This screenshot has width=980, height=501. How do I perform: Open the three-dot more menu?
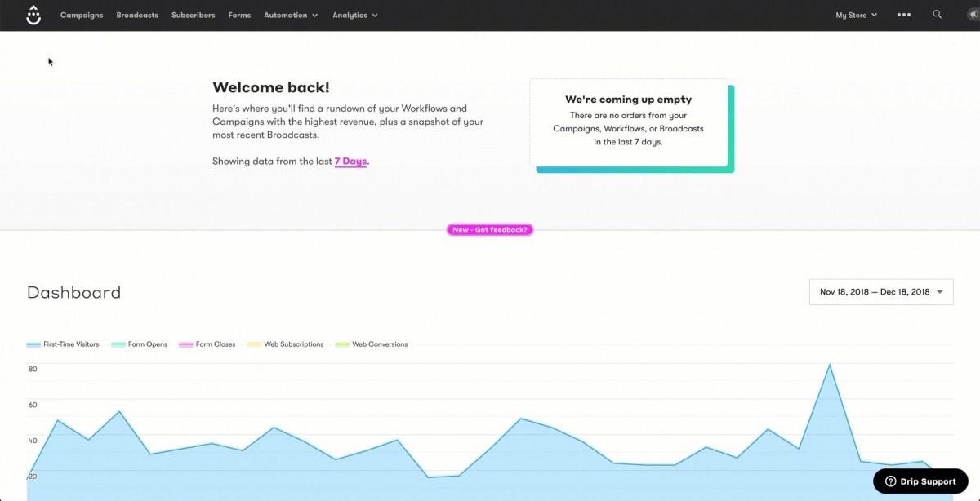[x=903, y=15]
